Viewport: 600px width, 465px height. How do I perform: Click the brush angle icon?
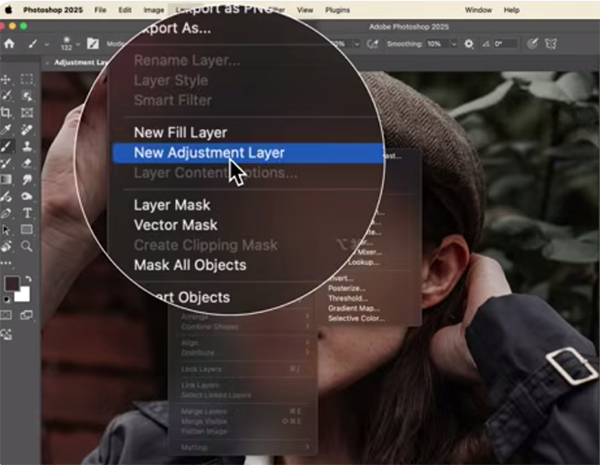486,44
